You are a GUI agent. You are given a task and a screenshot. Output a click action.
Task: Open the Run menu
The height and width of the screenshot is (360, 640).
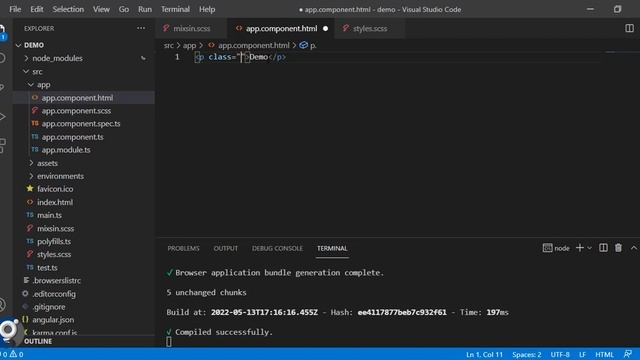pyautogui.click(x=145, y=9)
